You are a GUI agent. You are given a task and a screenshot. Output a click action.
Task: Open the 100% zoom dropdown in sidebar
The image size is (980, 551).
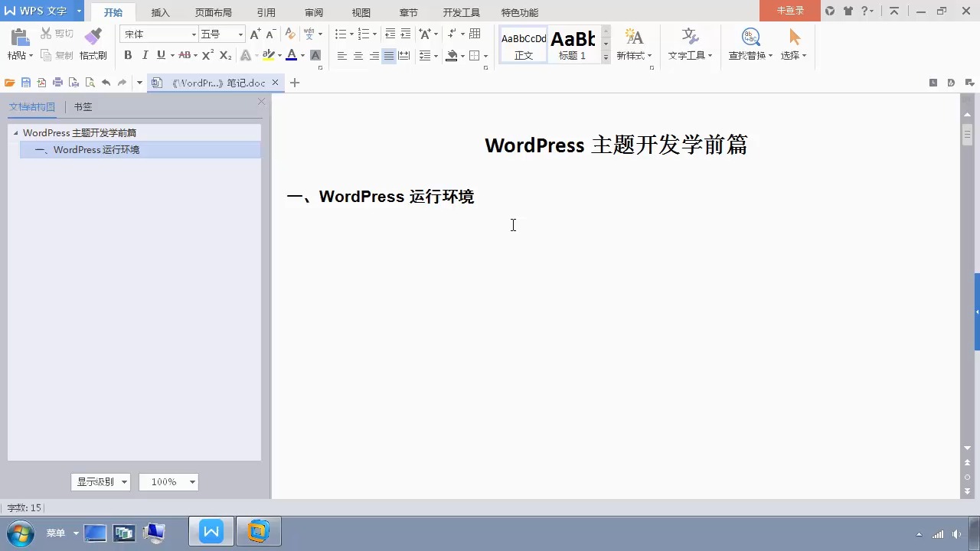click(192, 482)
